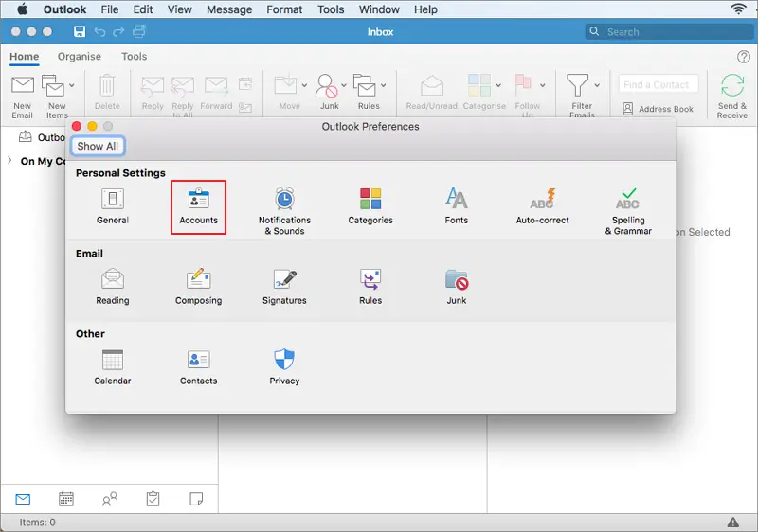This screenshot has width=758, height=532.
Task: Open Junk preferences in Email section
Action: click(457, 287)
